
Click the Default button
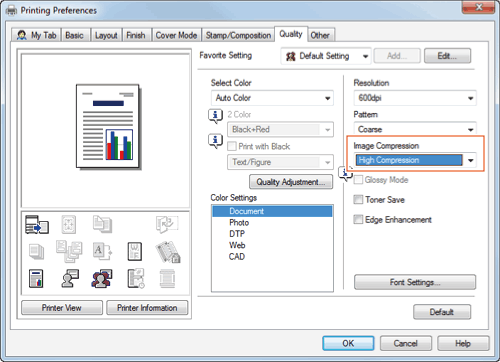tap(442, 312)
